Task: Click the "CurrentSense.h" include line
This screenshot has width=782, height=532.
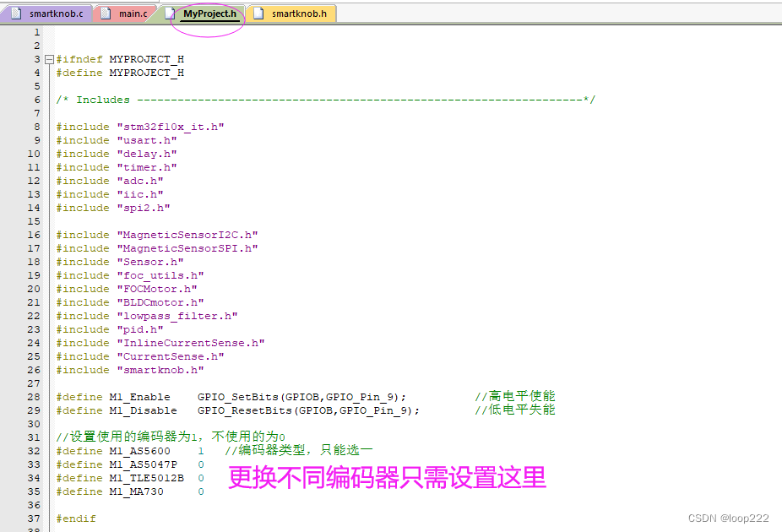Action: [x=139, y=356]
